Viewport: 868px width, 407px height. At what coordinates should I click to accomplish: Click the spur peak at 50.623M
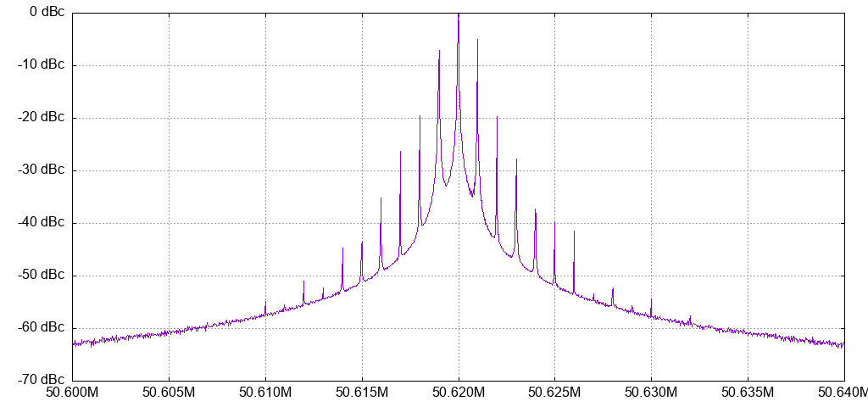(516, 161)
